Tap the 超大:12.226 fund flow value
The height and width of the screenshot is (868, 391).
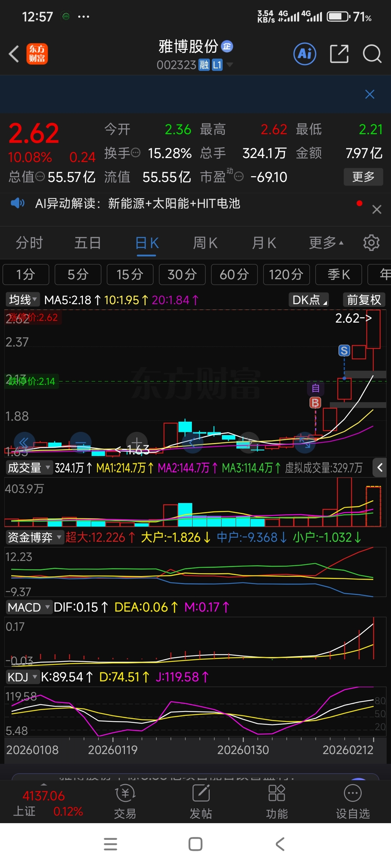[100, 537]
